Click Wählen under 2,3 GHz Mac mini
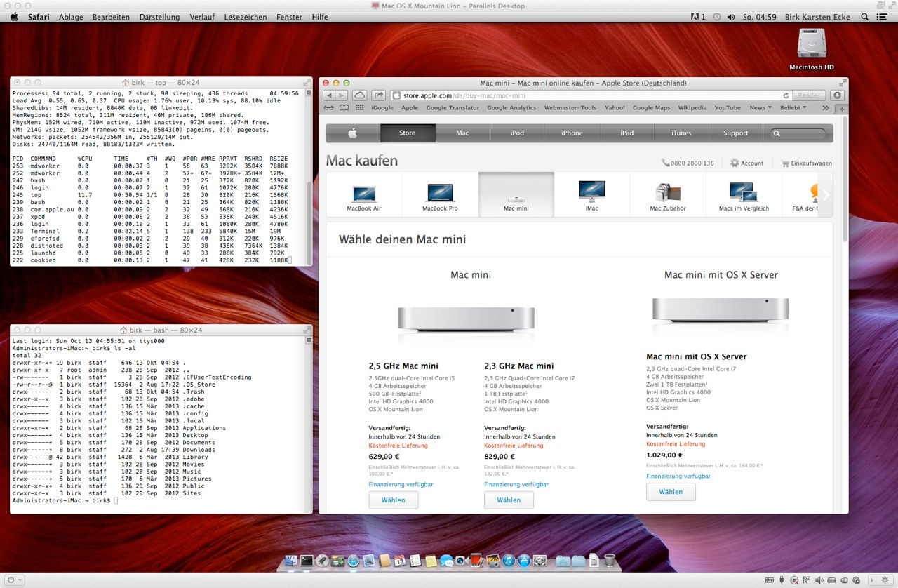Screen dimensions: 898x588 coord(509,500)
